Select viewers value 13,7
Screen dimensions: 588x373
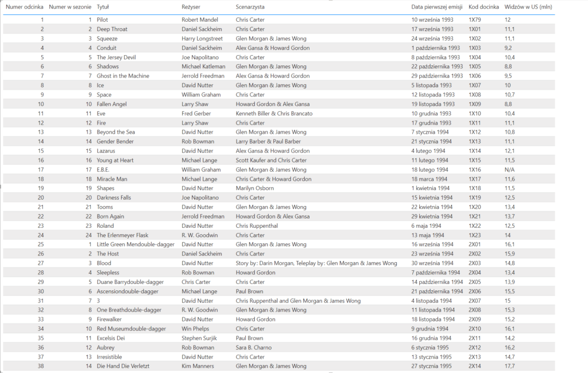coord(510,216)
